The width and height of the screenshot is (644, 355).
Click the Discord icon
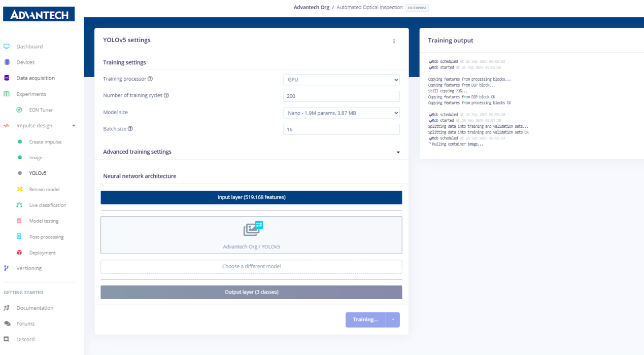[7, 339]
